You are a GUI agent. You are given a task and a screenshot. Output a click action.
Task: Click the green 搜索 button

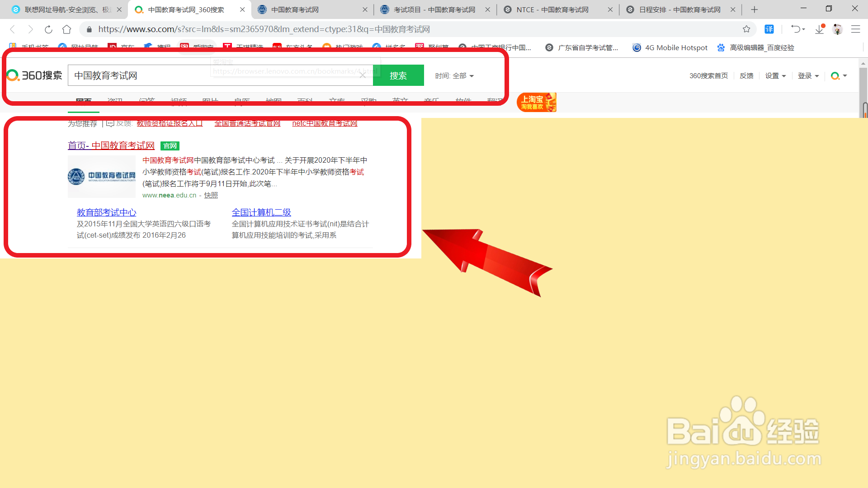click(398, 75)
